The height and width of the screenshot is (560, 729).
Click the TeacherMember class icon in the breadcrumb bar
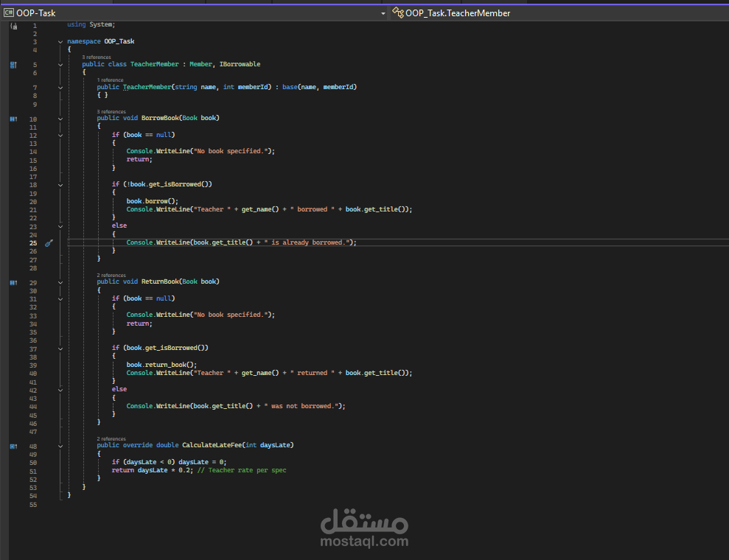tap(397, 13)
